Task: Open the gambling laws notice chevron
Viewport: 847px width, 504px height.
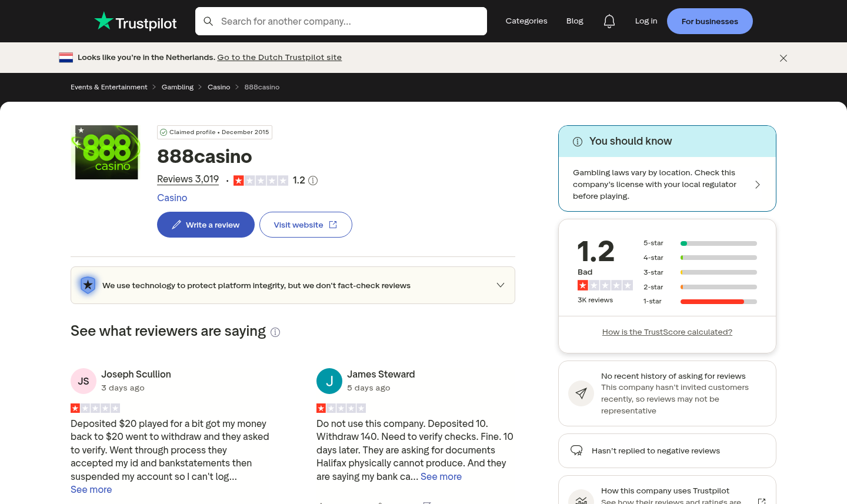Action: 758,185
